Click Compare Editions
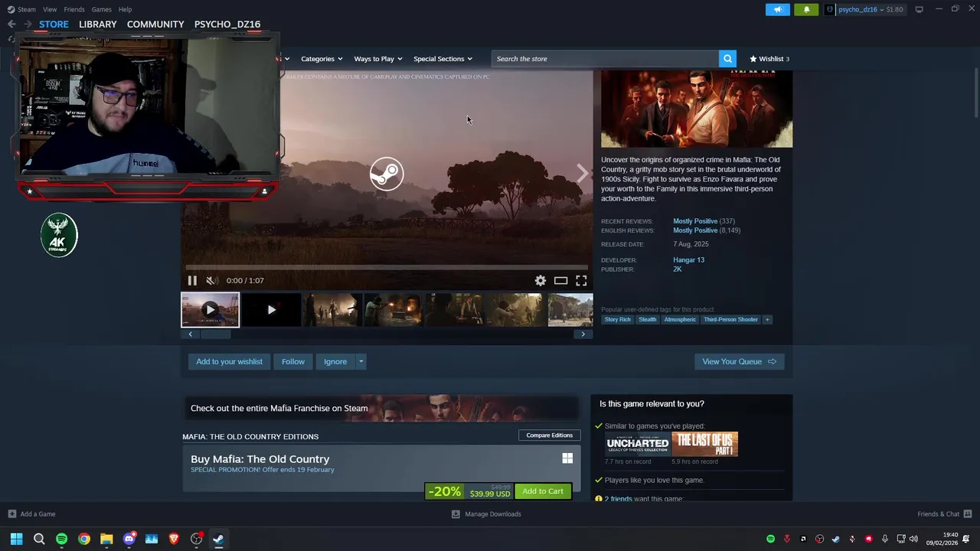This screenshot has height=551, width=980. (549, 435)
